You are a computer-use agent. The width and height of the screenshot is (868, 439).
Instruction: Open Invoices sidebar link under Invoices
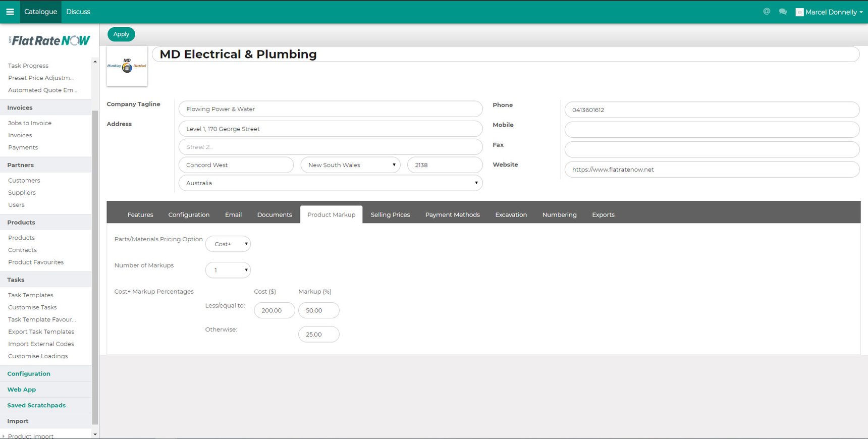[x=20, y=135]
